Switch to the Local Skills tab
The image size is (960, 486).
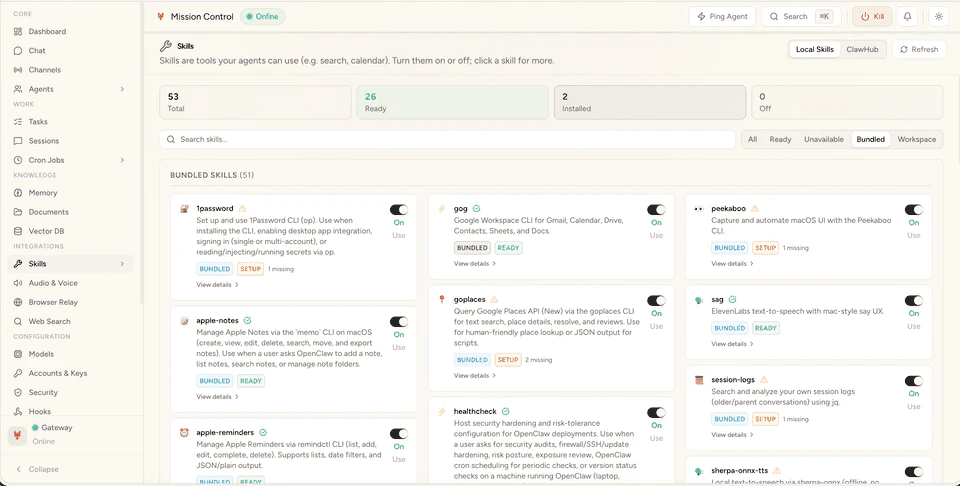pyautogui.click(x=814, y=50)
